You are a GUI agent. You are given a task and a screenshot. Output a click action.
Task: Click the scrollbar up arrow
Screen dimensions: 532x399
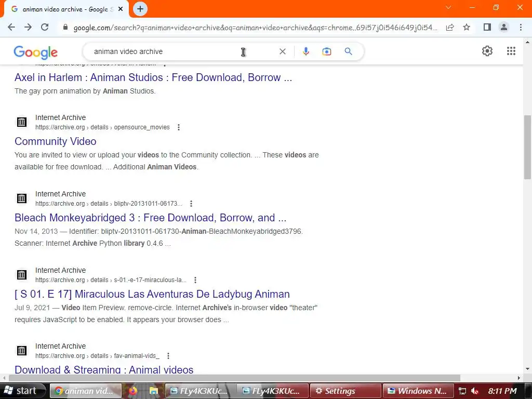tap(527, 43)
